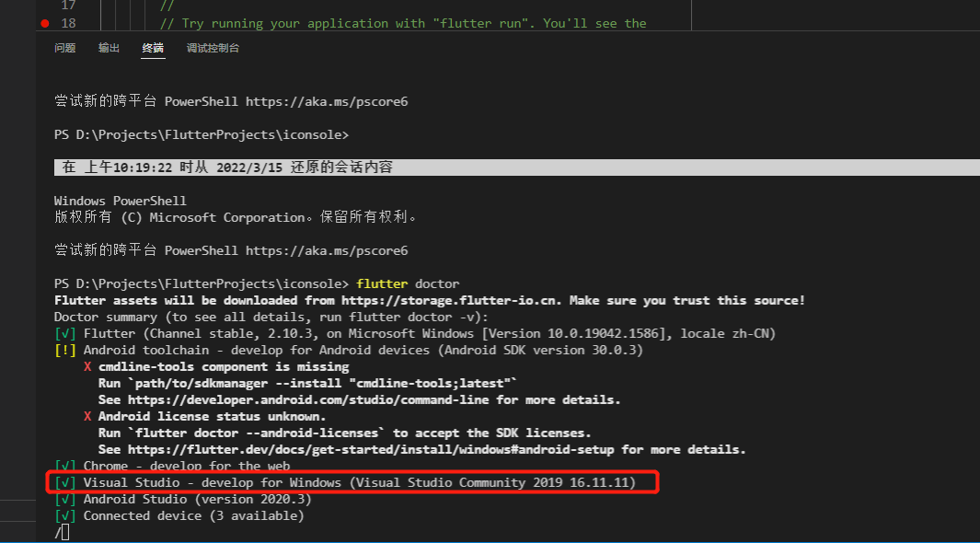Click the restored session banner line
Viewport: 980px width, 543px height.
(x=517, y=168)
